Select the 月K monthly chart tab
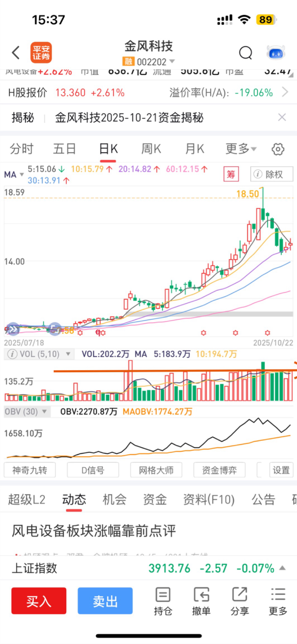This screenshot has height=644, width=297. coord(195,149)
